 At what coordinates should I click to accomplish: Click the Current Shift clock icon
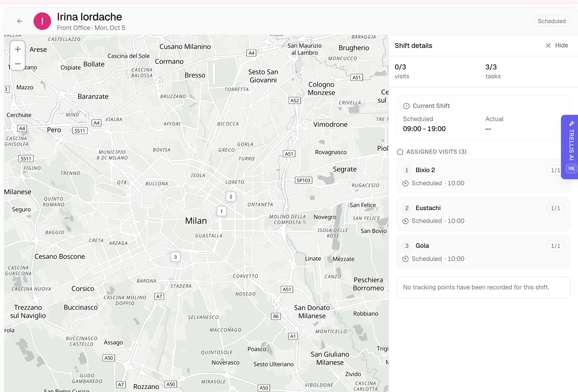(x=406, y=106)
